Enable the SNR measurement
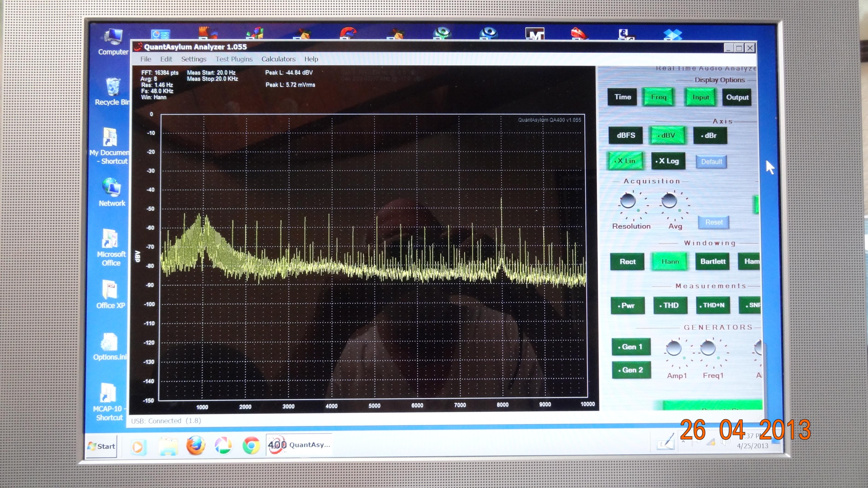Image resolution: width=868 pixels, height=488 pixels. click(750, 305)
